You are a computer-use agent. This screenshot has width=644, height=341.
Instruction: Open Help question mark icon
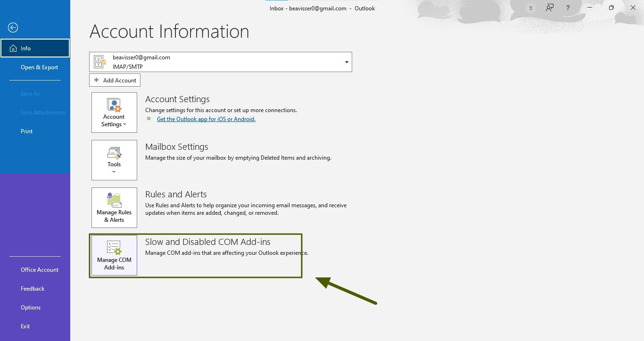(x=568, y=8)
